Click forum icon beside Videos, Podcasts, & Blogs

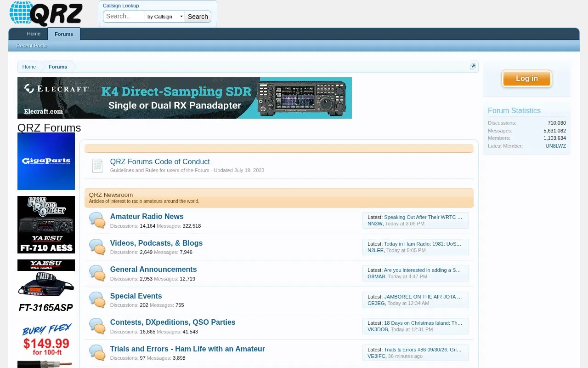[97, 247]
